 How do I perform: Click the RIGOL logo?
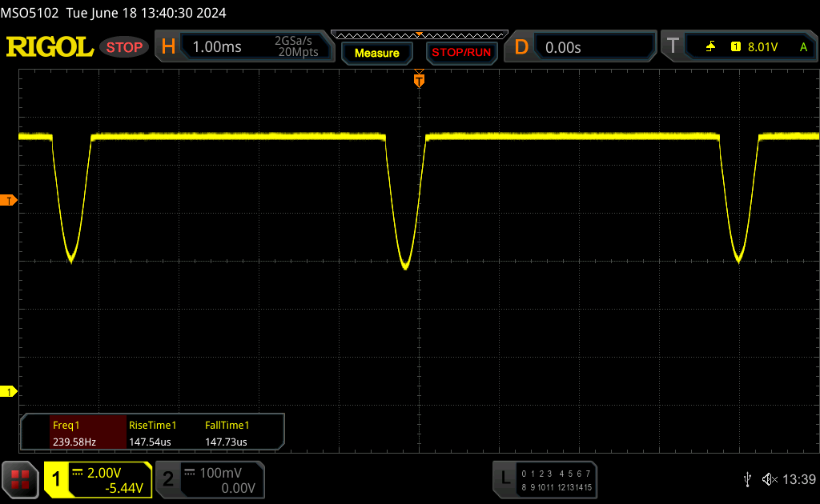[50, 47]
